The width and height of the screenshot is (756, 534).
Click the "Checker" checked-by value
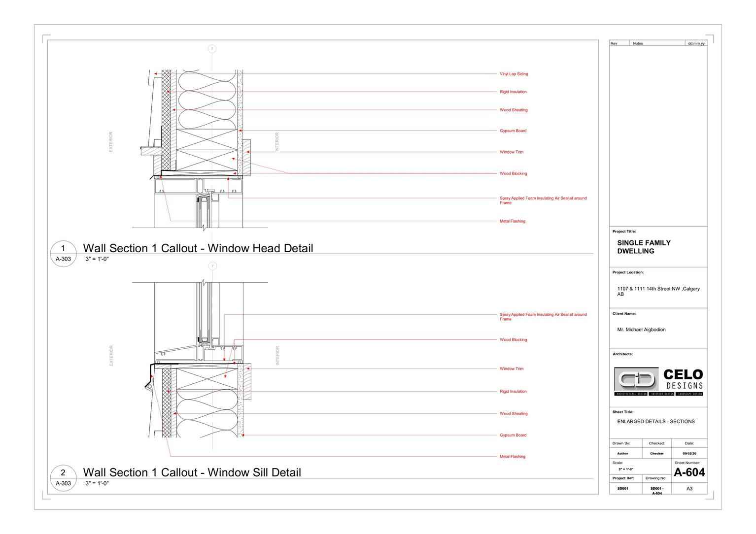657,454
